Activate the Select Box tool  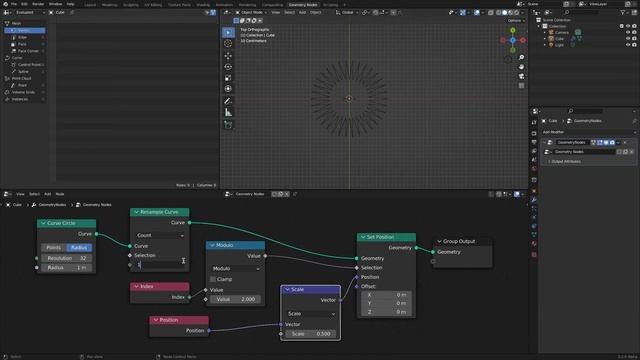coord(228,33)
